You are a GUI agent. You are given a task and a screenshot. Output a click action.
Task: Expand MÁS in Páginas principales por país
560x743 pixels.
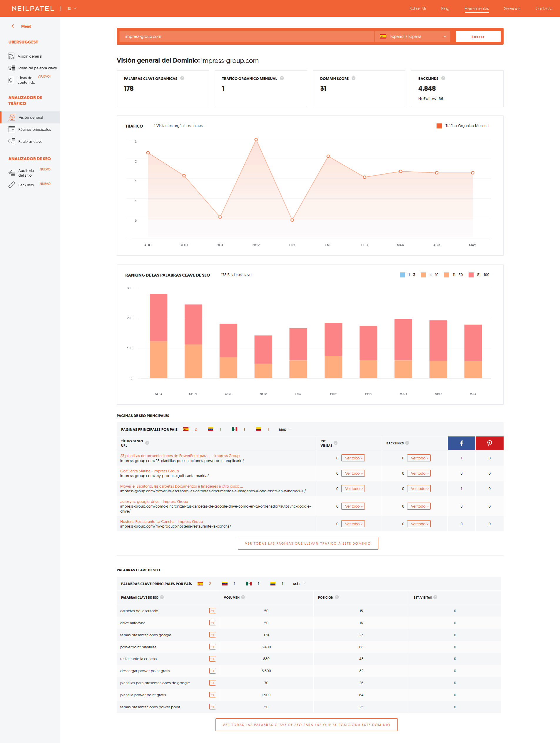pos(285,429)
